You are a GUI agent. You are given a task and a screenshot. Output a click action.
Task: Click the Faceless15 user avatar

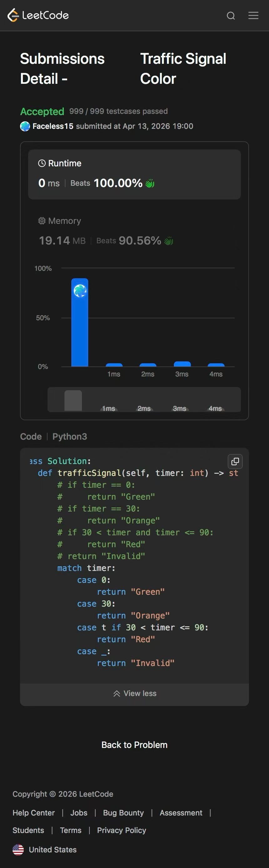tap(25, 126)
